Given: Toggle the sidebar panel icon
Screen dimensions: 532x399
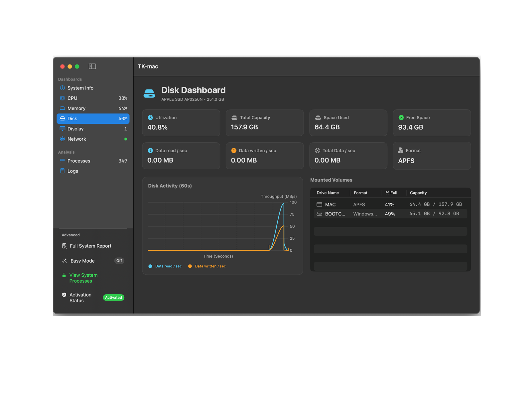Looking at the screenshot, I should coord(92,66).
